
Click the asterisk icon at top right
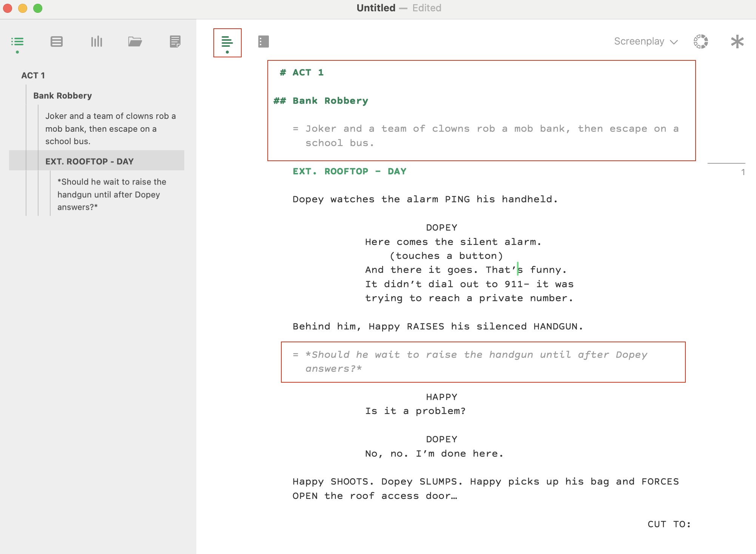pyautogui.click(x=737, y=42)
